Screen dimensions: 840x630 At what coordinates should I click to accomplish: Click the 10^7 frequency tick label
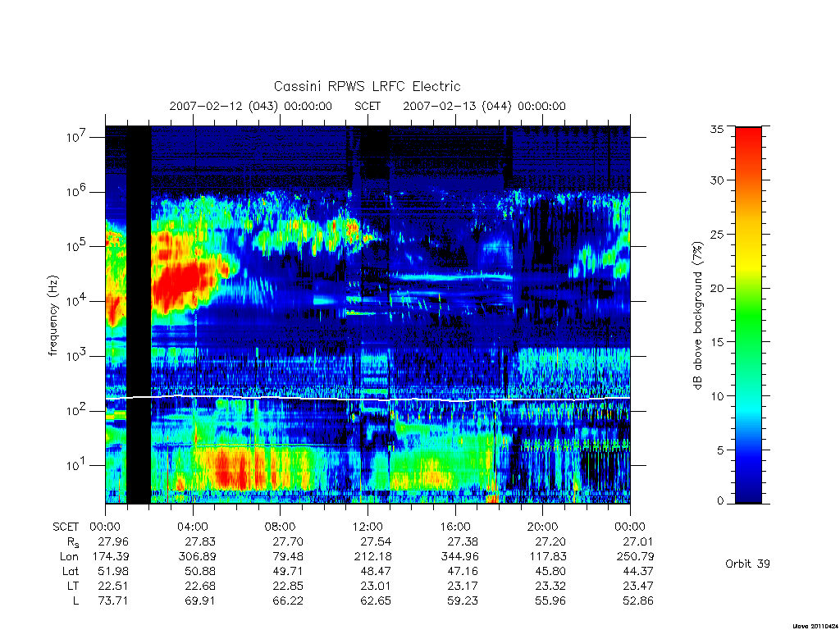[x=76, y=137]
